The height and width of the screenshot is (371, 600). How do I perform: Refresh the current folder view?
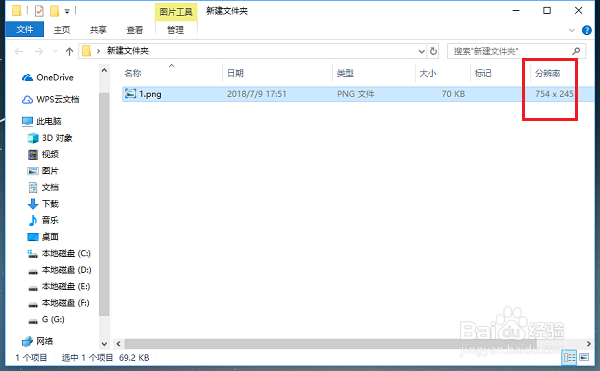click(x=433, y=51)
